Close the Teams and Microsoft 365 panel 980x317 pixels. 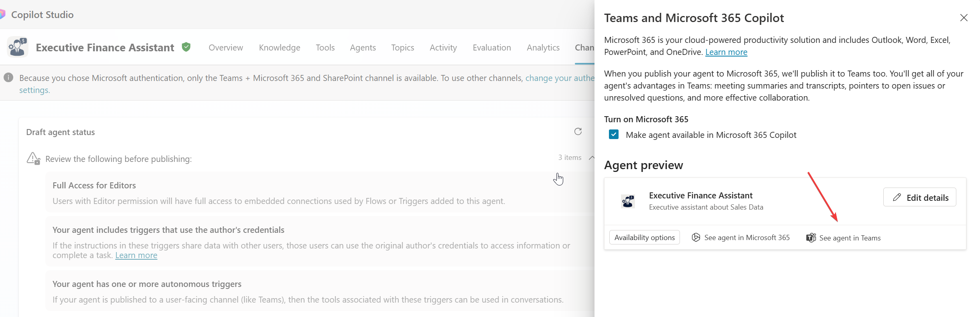pos(964,18)
